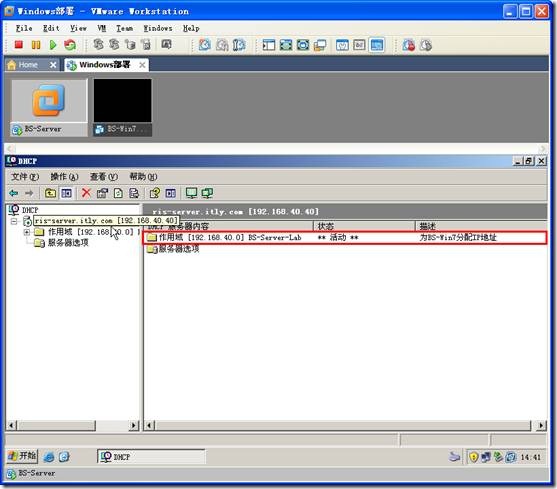Click the taskbar clock showing 14:41
Screen dimensions: 557x489
531,457
